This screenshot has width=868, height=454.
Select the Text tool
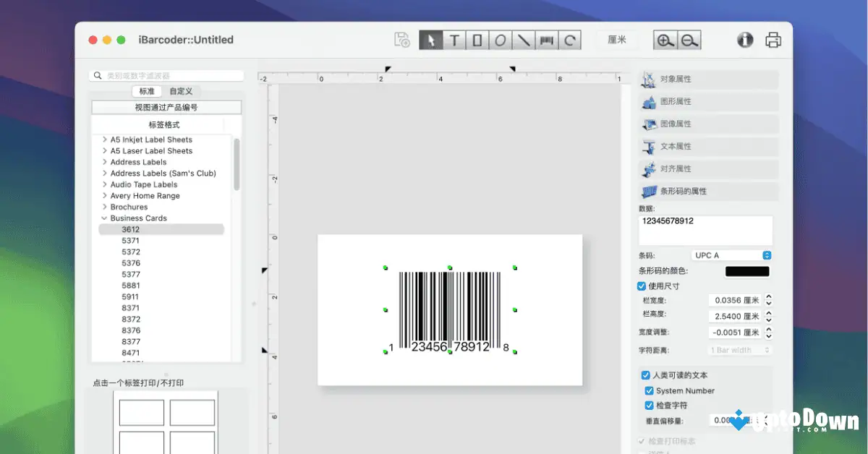tap(454, 40)
